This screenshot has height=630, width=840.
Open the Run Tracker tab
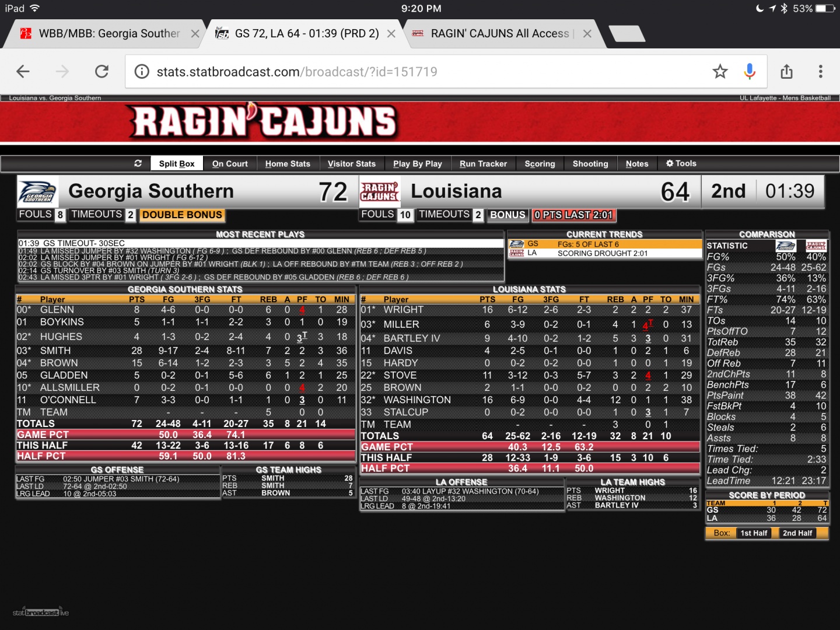[x=483, y=164]
